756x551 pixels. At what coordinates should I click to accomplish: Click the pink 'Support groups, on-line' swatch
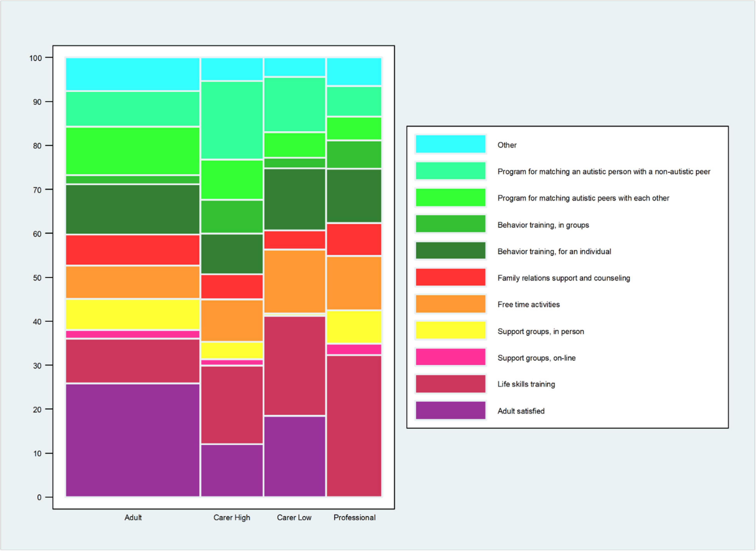click(450, 357)
